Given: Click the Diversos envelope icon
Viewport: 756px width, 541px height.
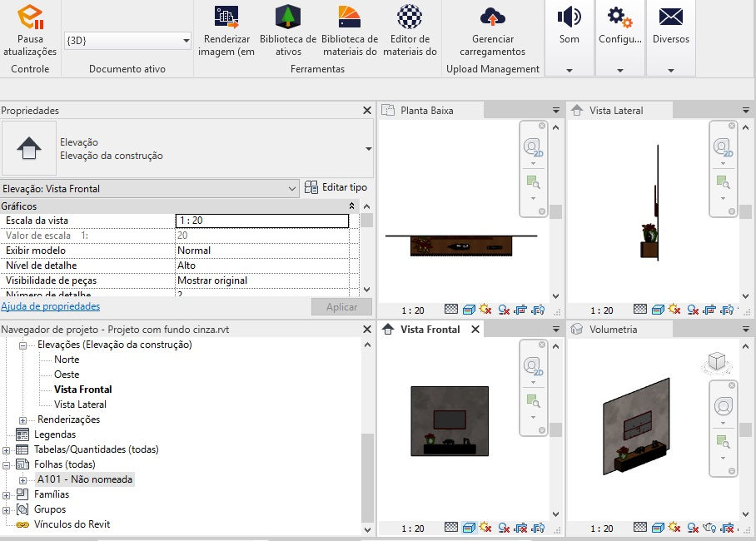Looking at the screenshot, I should click(671, 17).
